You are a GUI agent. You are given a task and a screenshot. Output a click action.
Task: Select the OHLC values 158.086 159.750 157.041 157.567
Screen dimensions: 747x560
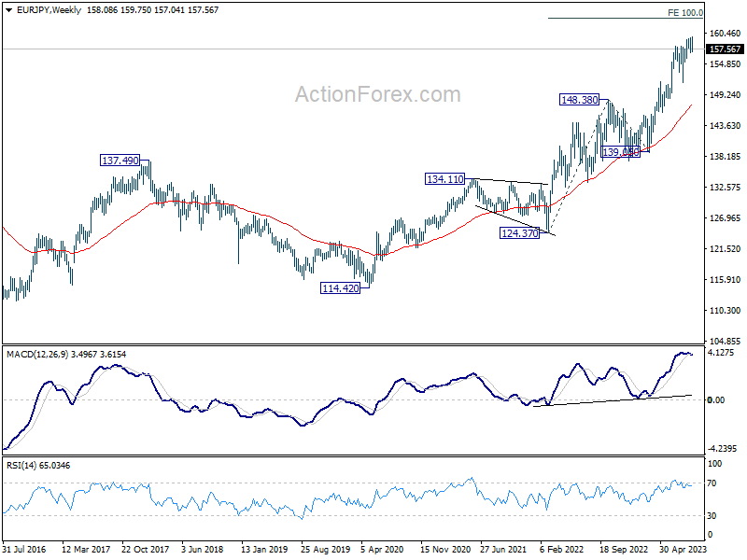click(x=152, y=10)
